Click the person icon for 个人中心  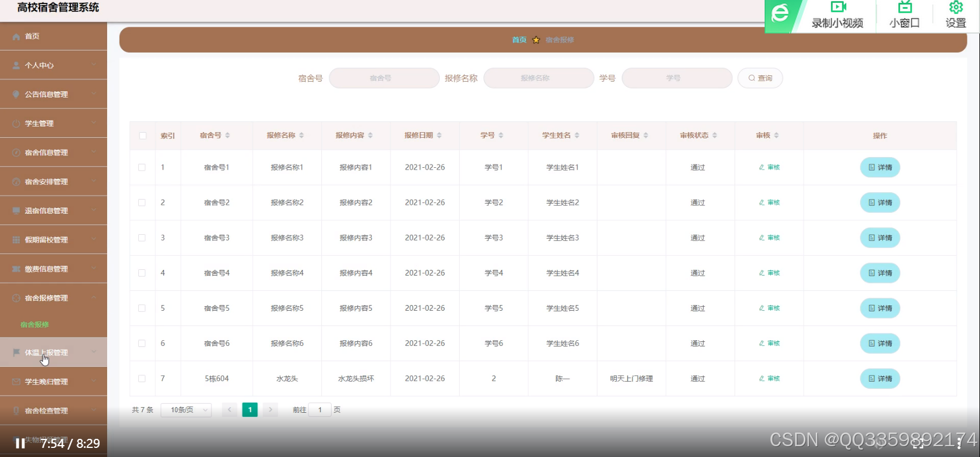(16, 65)
